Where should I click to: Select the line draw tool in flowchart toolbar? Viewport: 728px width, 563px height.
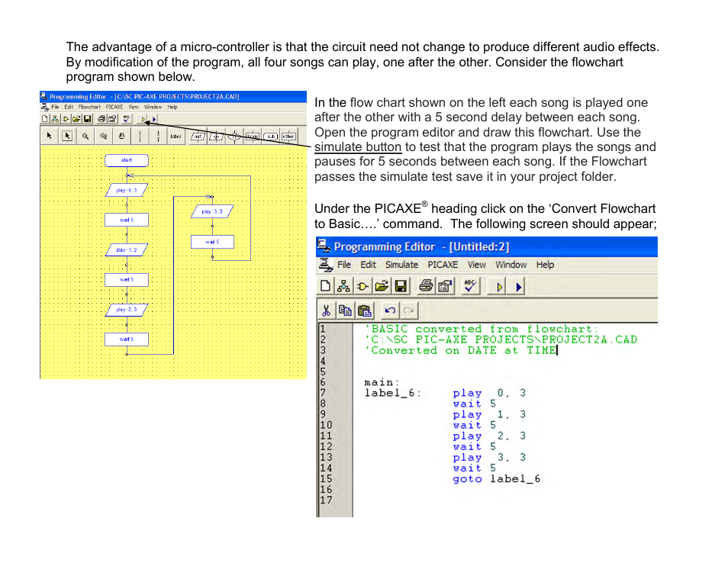pos(140,136)
